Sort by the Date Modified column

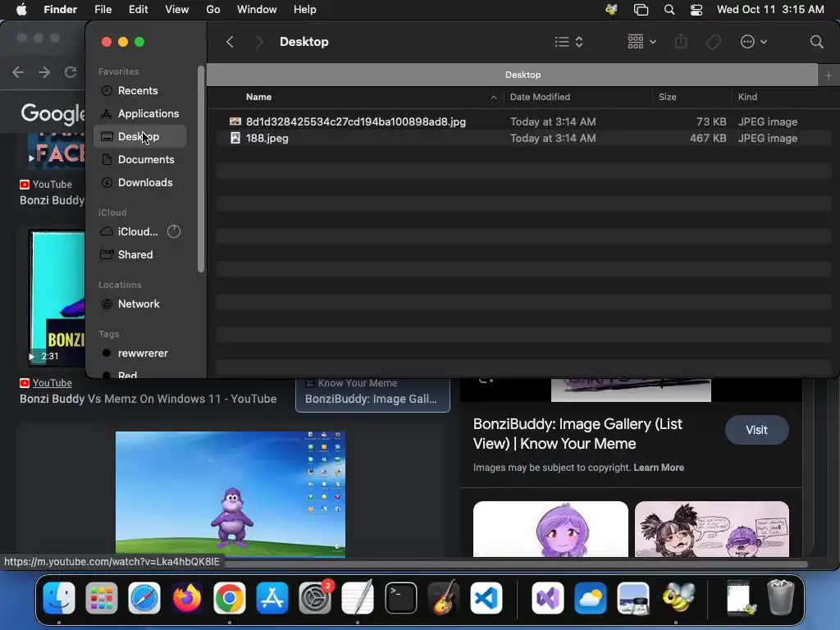[x=540, y=97]
